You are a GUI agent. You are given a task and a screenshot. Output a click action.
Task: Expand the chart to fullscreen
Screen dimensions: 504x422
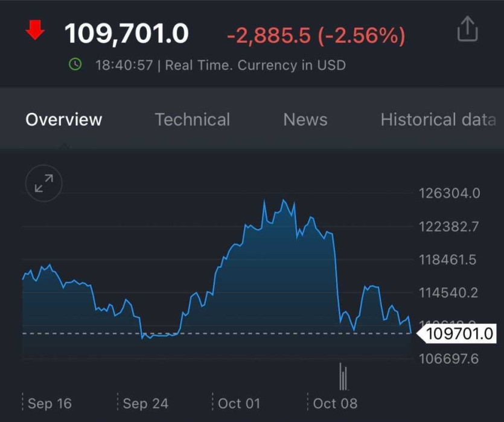(x=43, y=182)
